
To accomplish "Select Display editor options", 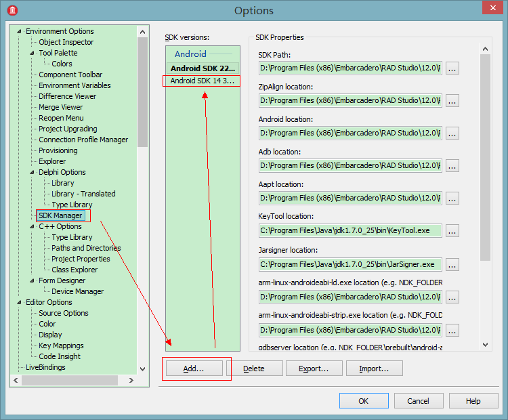I will [50, 335].
